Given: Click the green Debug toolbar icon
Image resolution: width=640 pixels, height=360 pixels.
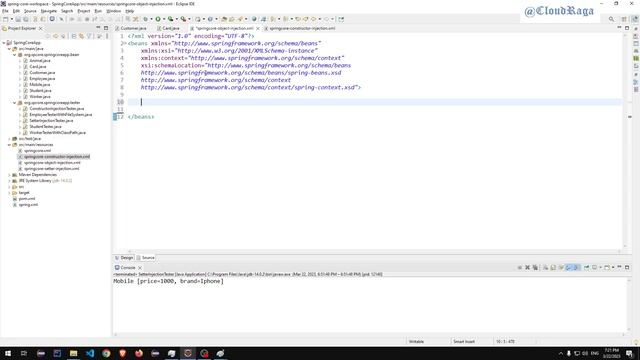Looking at the screenshot, I should pos(145,19).
